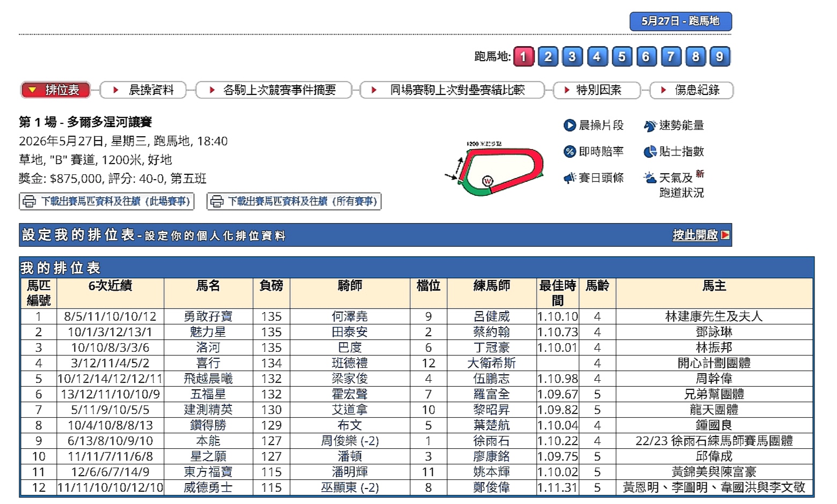This screenshot has width=837, height=504.
Task: Click the 最佳時間 column header
Action: (558, 293)
